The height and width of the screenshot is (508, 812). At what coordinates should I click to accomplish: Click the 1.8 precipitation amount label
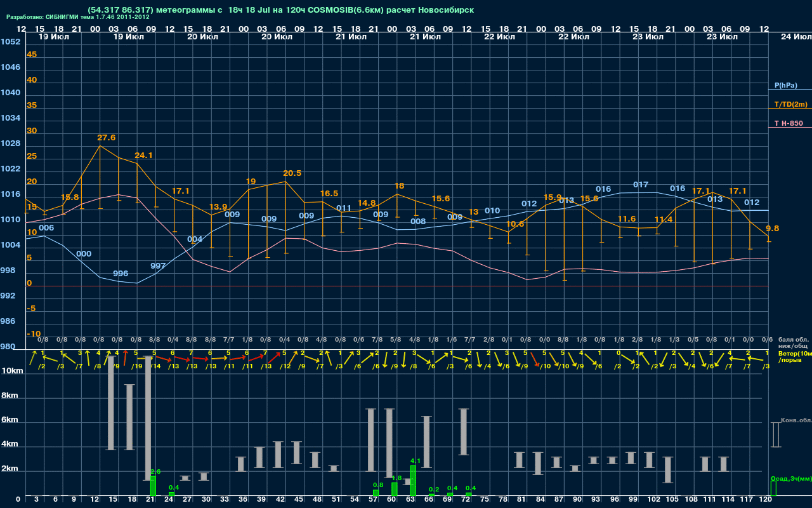tap(397, 478)
